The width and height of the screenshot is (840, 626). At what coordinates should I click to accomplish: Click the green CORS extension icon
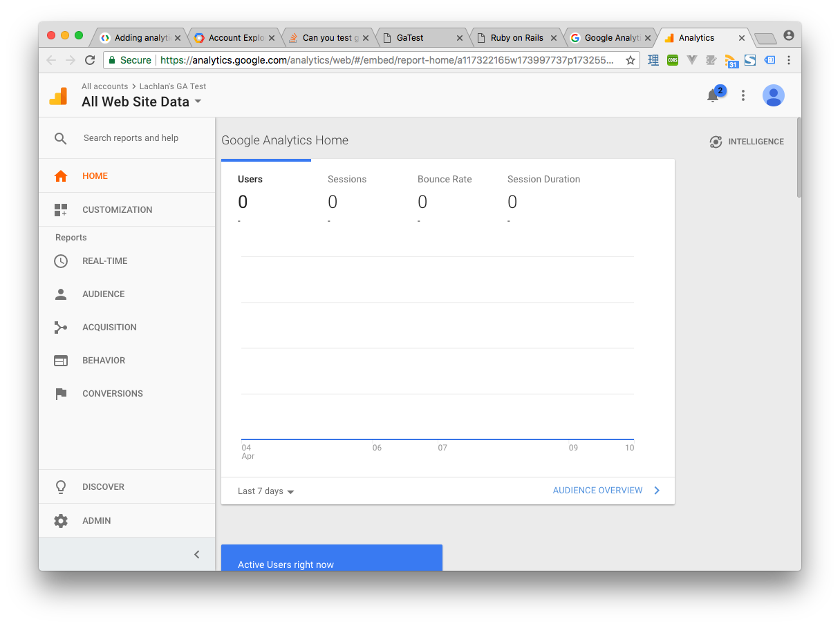(x=673, y=60)
